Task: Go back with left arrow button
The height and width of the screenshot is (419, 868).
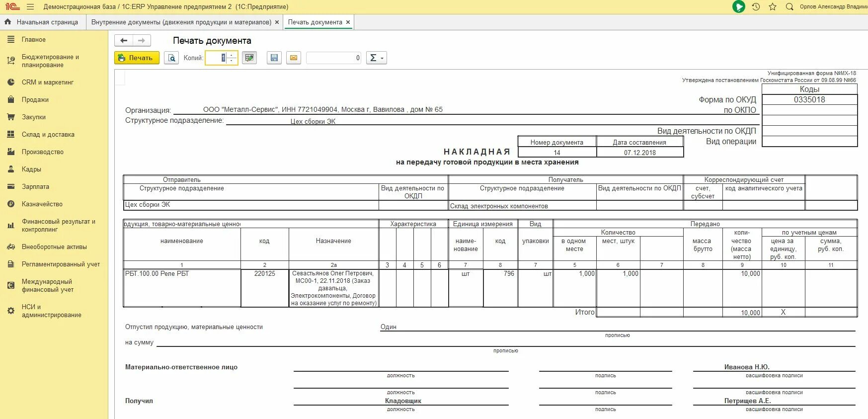Action: [x=124, y=41]
